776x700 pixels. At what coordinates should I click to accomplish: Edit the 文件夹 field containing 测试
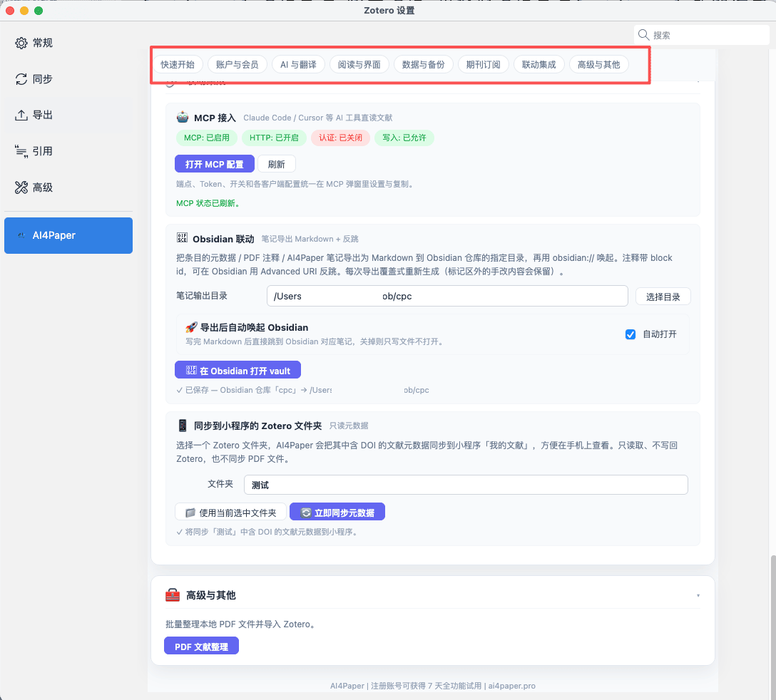click(x=466, y=485)
